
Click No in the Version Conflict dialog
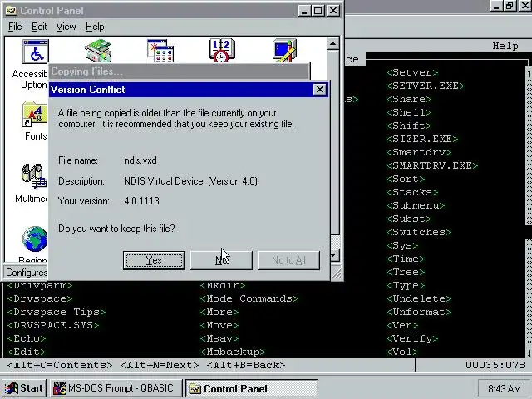click(221, 260)
